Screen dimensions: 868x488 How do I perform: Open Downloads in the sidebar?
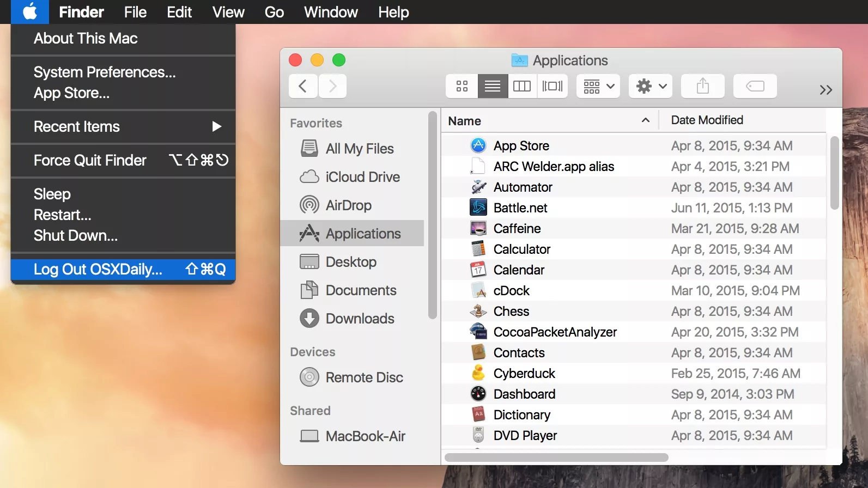click(352, 319)
